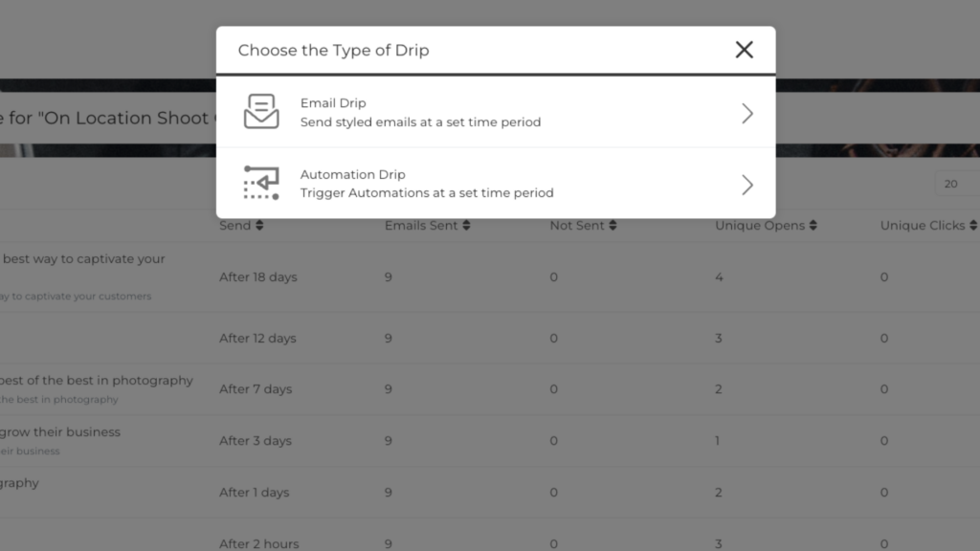The width and height of the screenshot is (980, 551).
Task: Sort by the Unique Opens column arrows
Action: [813, 226]
